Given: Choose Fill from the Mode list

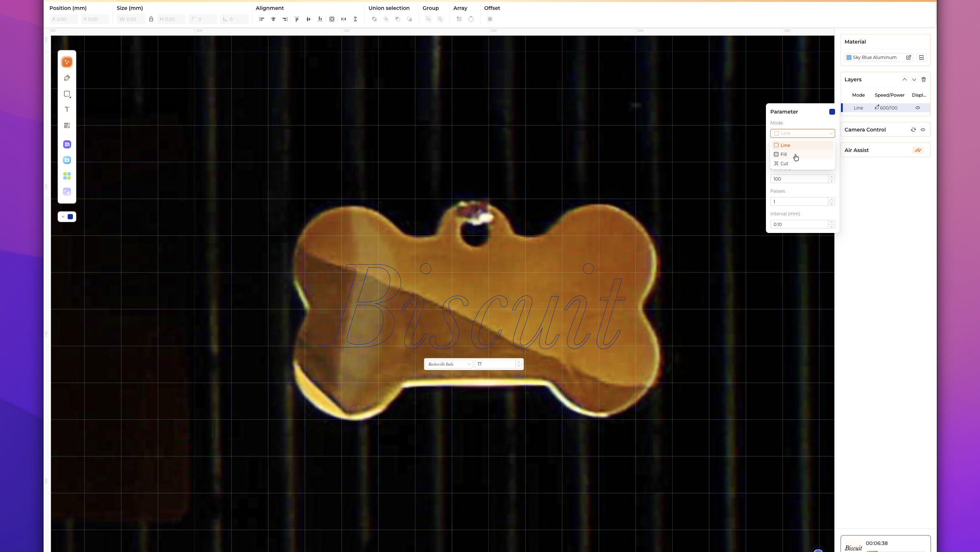Looking at the screenshot, I should tap(783, 155).
